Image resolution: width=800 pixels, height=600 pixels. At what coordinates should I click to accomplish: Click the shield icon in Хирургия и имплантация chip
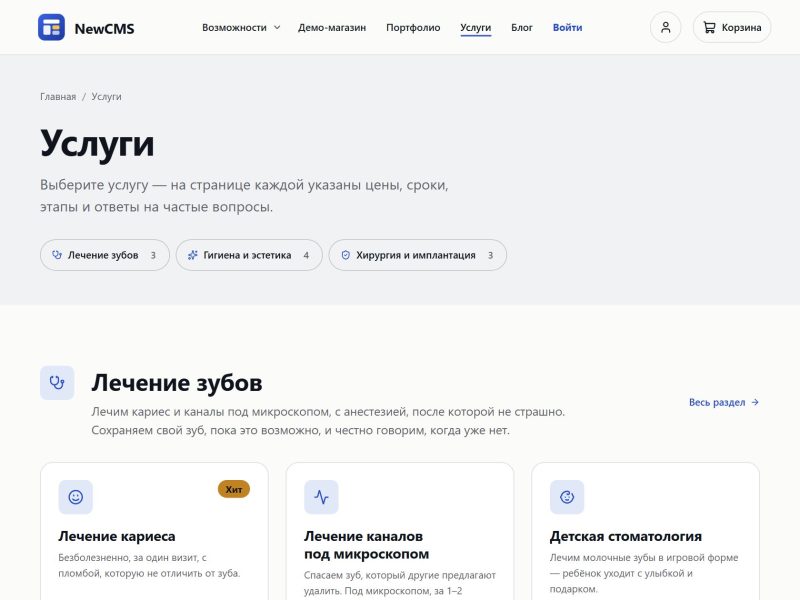pyautogui.click(x=345, y=255)
